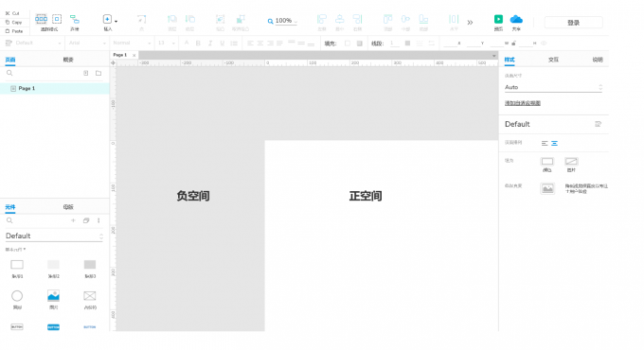
Task: Switch to the 元件 libraries tab
Action: tap(10, 207)
